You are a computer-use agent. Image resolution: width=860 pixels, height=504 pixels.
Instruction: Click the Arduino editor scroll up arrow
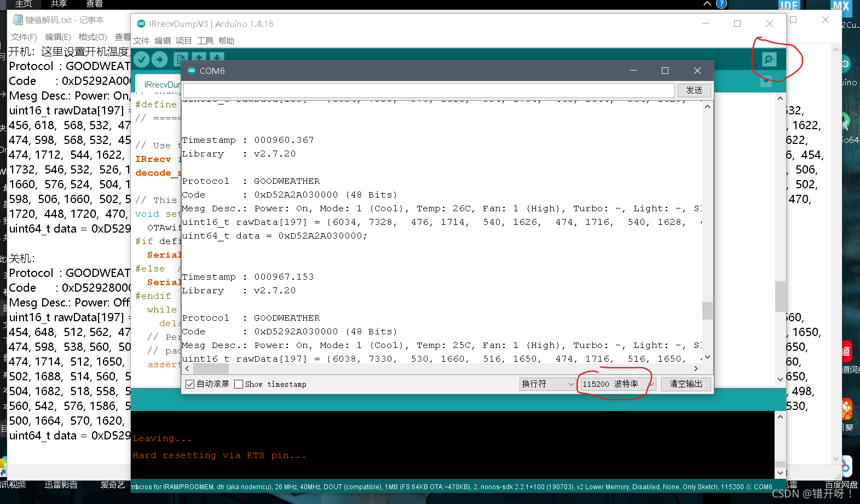coord(780,99)
